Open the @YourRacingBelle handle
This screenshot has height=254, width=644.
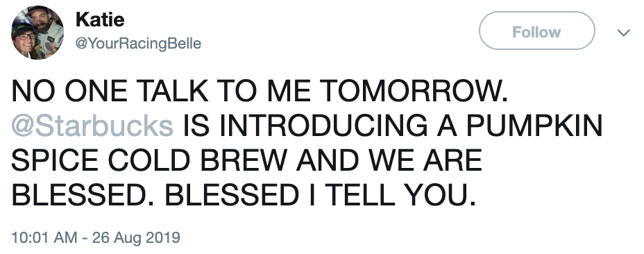tap(138, 43)
